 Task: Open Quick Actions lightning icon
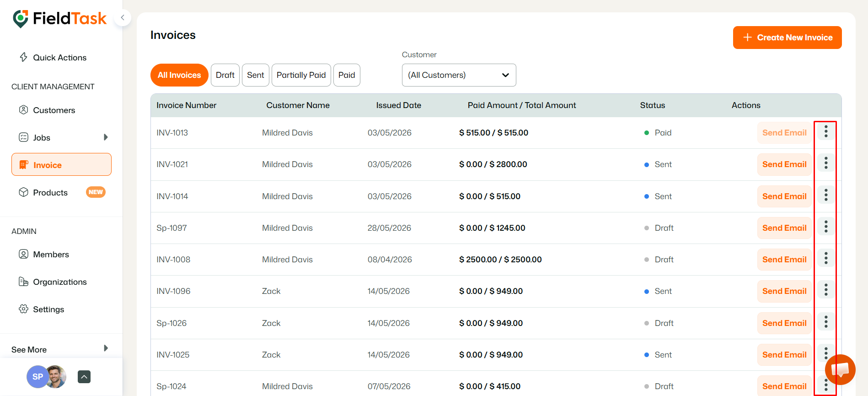click(23, 57)
